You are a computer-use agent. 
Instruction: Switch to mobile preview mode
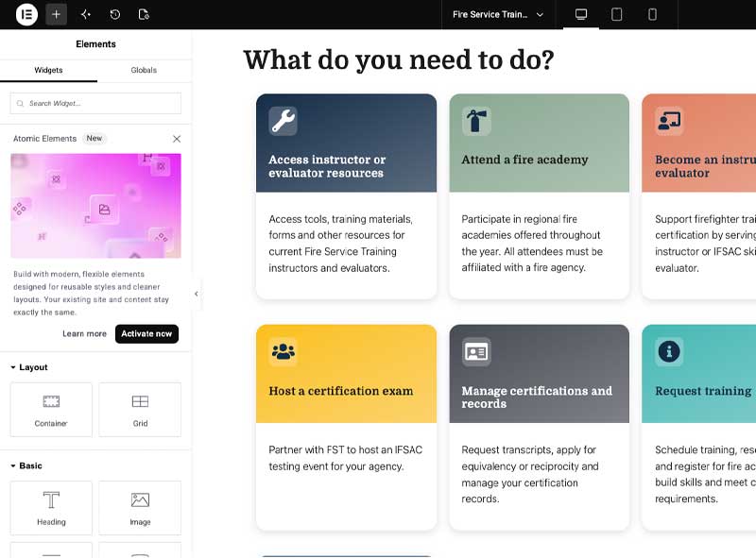click(x=652, y=14)
